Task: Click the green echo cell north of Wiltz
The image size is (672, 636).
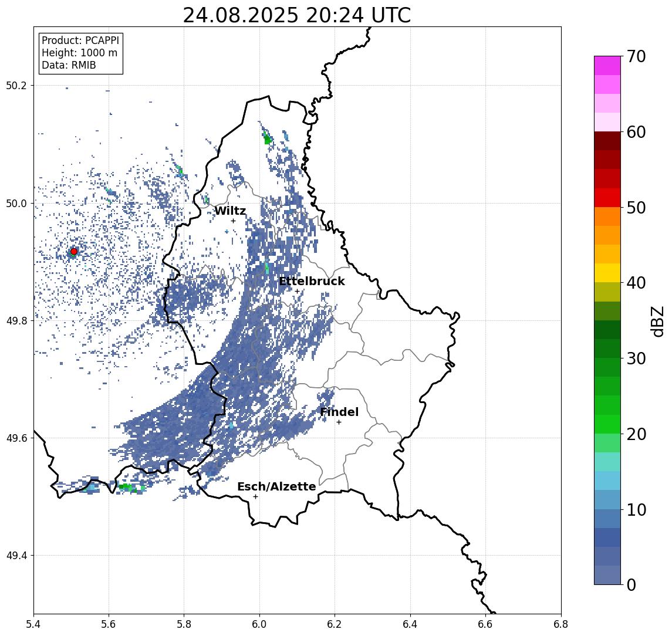Action: (267, 138)
